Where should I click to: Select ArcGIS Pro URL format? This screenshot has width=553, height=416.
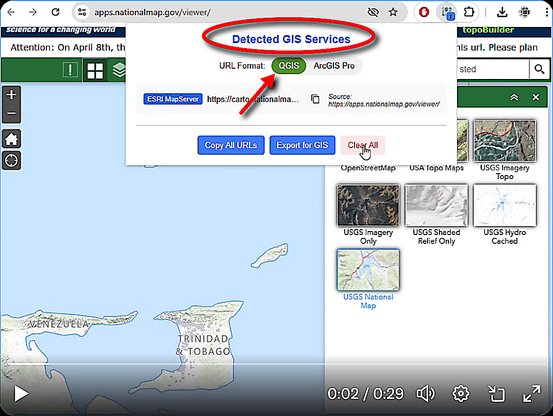click(334, 66)
